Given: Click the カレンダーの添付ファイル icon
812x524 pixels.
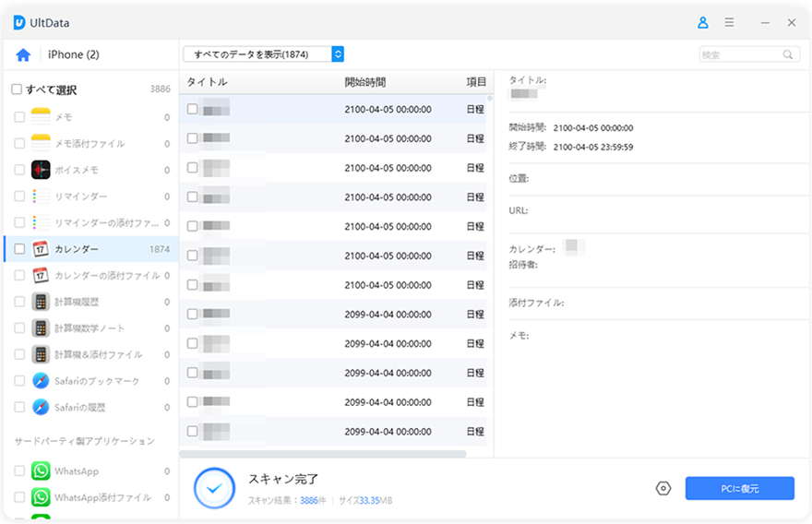Looking at the screenshot, I should click(41, 276).
